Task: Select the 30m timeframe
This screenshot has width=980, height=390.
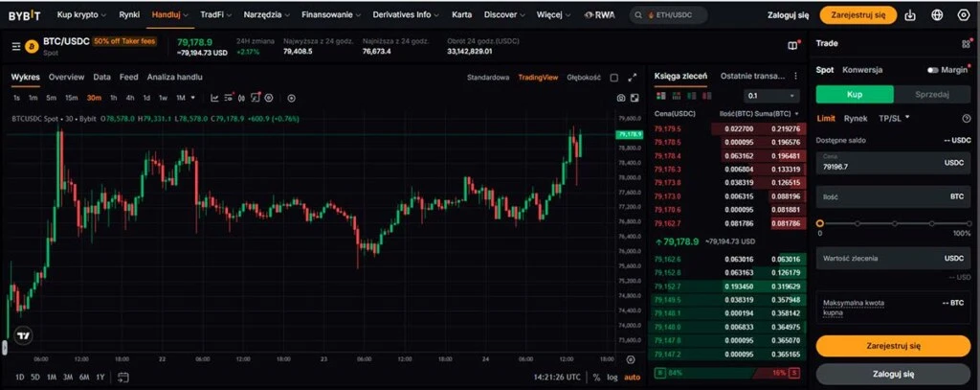Action: (x=95, y=98)
